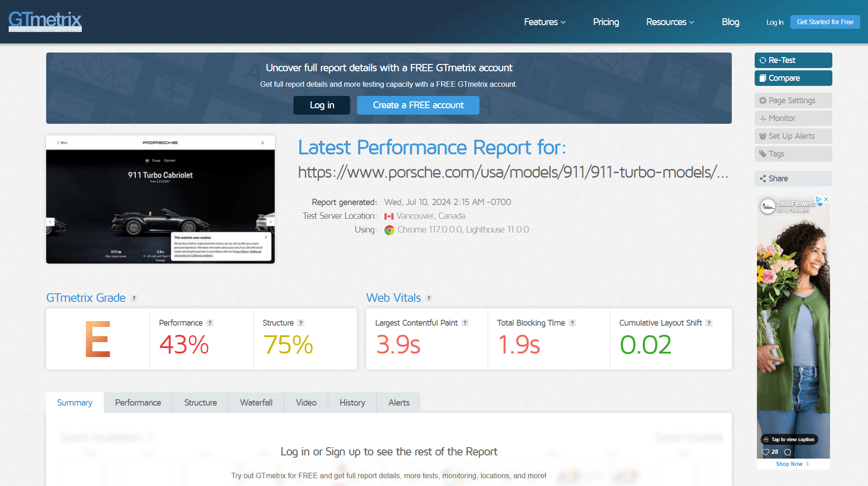This screenshot has width=868, height=486.
Task: Click Cumulative Layout Shift help icon
Action: [709, 323]
